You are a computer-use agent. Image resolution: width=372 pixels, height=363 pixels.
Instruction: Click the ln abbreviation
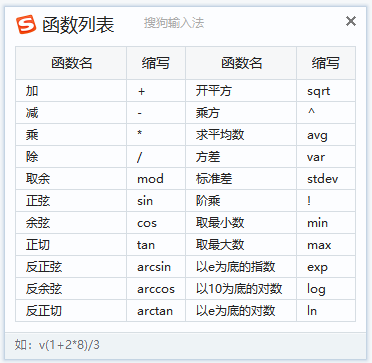tap(312, 311)
